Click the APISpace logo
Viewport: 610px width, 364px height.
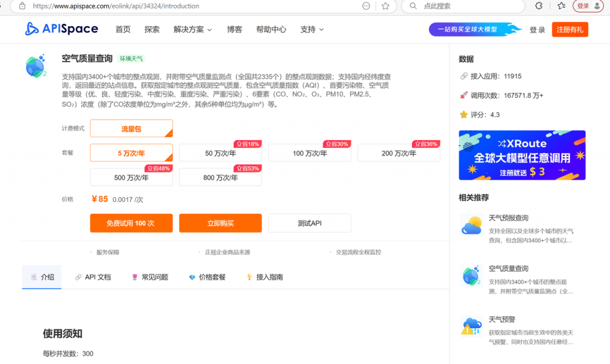[x=61, y=29]
